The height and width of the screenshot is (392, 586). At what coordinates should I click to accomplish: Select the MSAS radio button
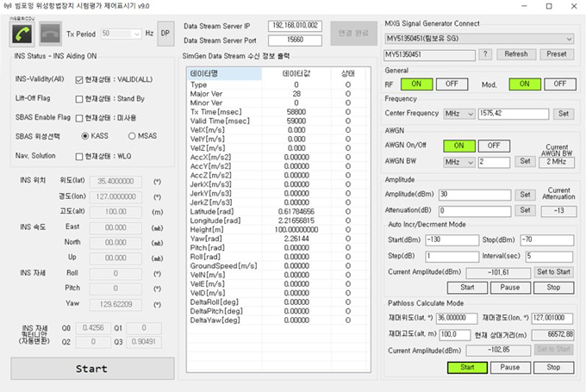132,136
